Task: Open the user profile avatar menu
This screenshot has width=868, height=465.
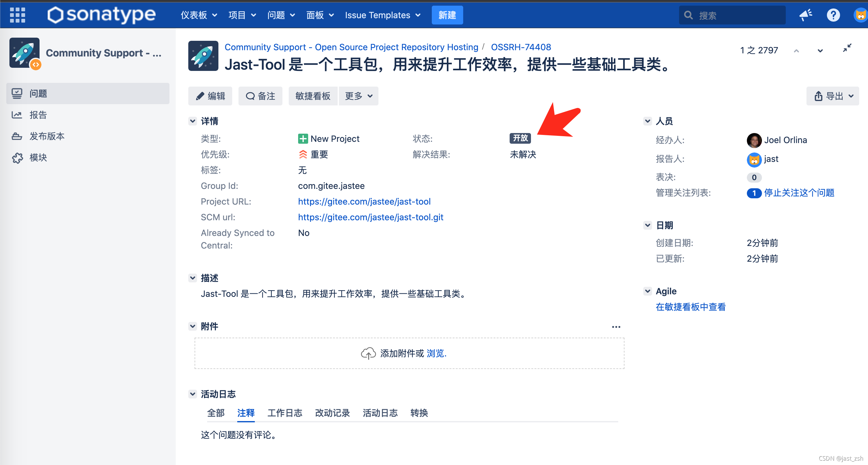Action: pos(860,15)
